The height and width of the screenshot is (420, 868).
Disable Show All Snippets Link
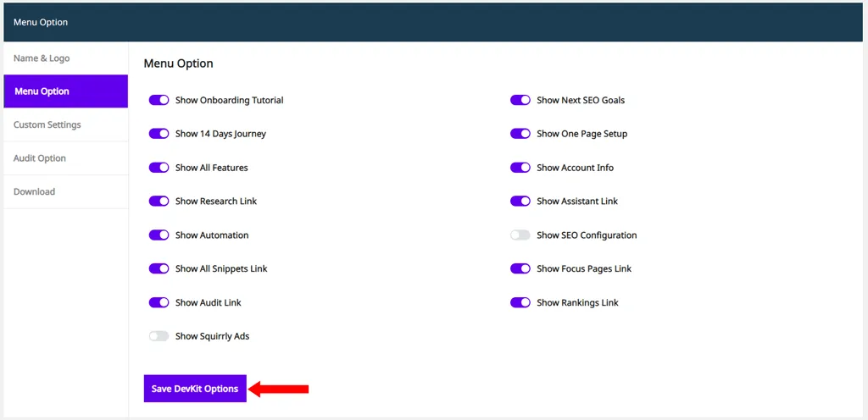(x=159, y=268)
